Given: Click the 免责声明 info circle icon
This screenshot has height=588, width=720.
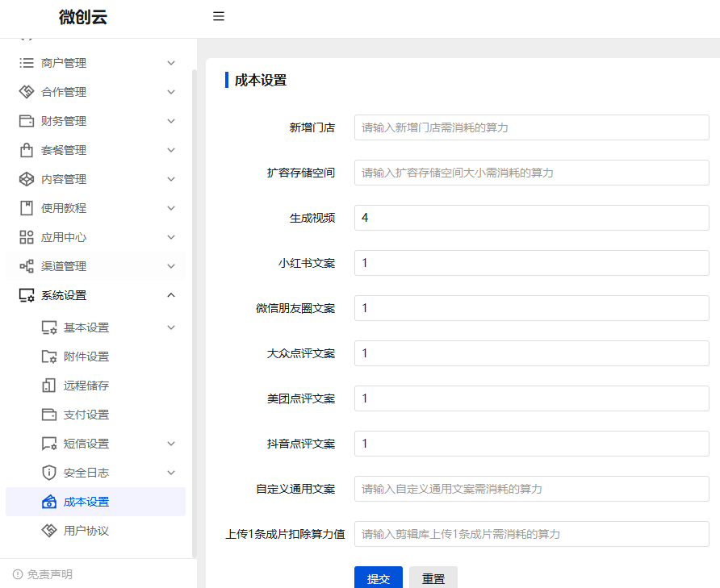Looking at the screenshot, I should pos(18,574).
